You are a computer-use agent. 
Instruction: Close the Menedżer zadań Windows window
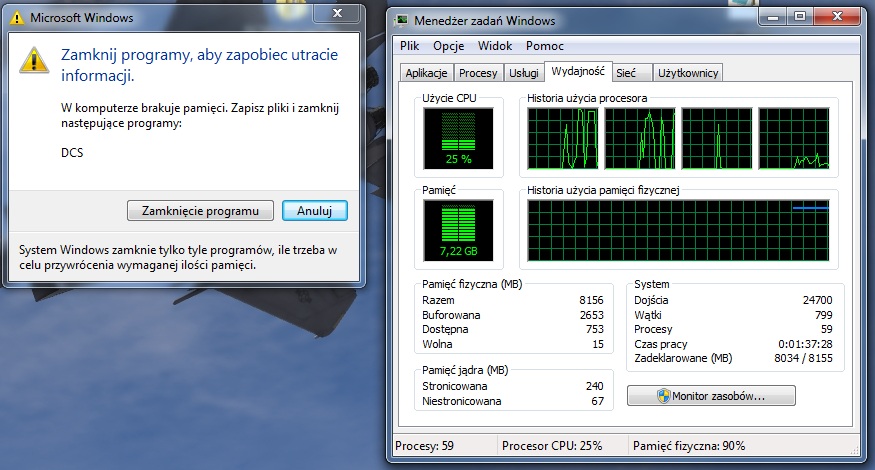[x=836, y=16]
